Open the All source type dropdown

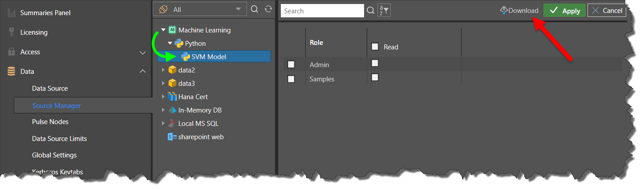tap(199, 9)
